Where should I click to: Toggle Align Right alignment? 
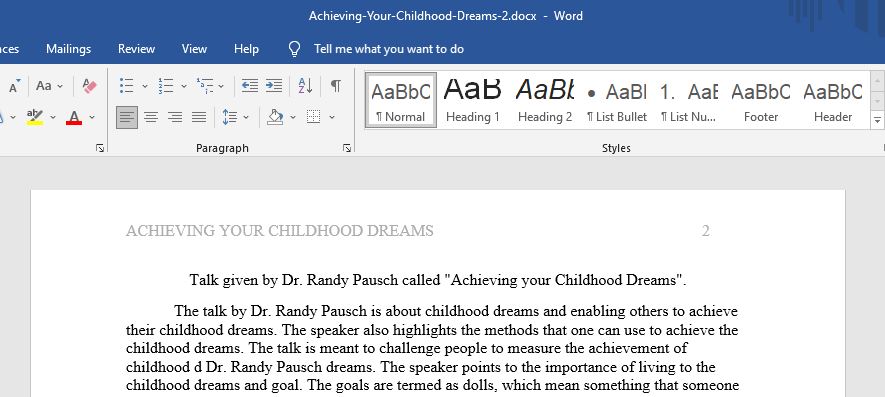click(175, 117)
